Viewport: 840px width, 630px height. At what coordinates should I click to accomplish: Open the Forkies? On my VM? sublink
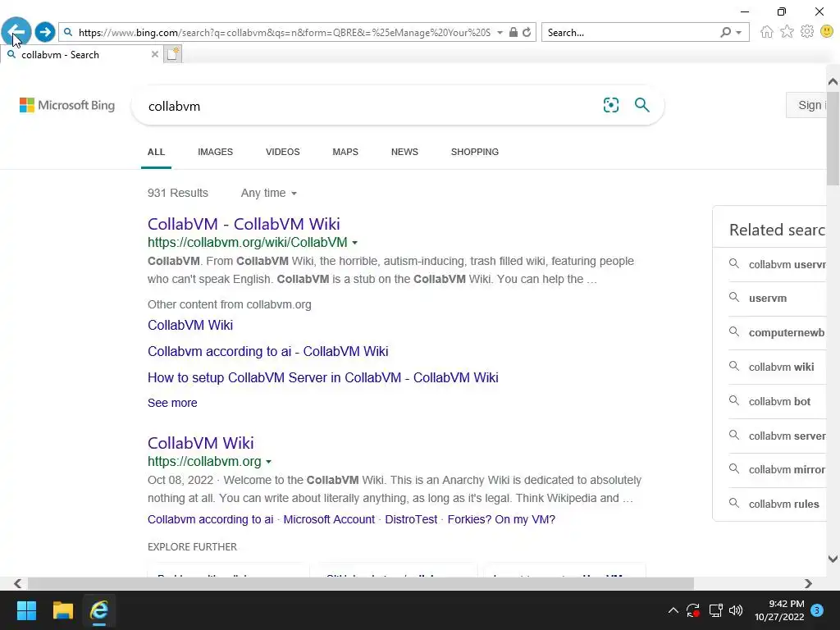click(x=501, y=519)
